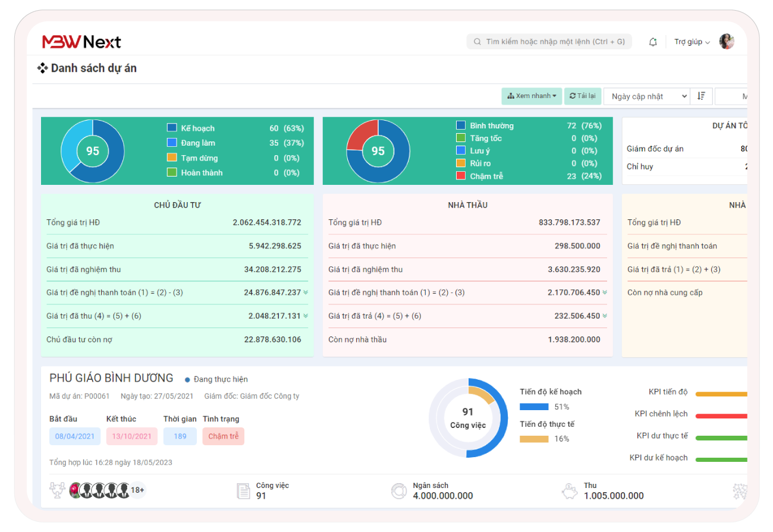Image resolution: width=773 pixels, height=532 pixels.
Task: Click the Tải lại reload button
Action: point(583,96)
